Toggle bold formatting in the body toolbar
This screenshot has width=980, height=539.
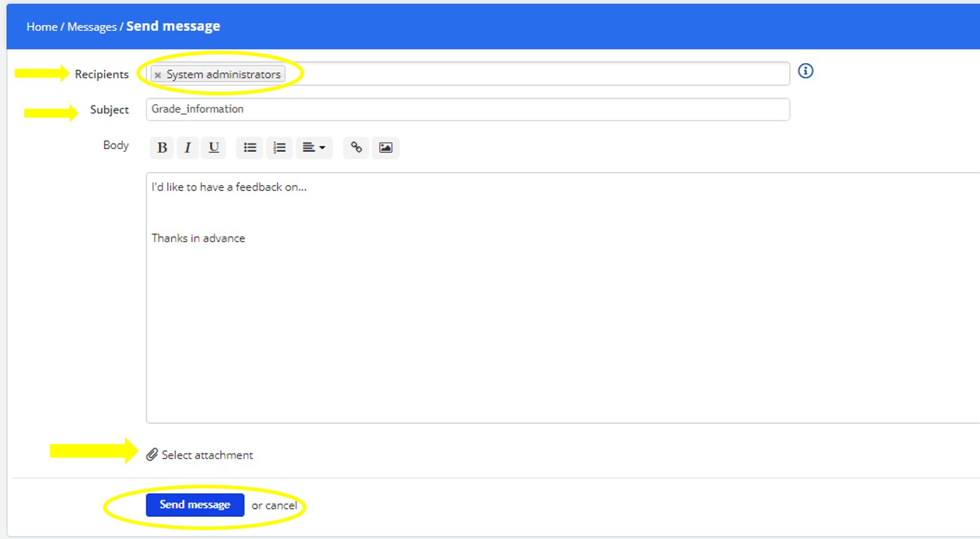(161, 148)
